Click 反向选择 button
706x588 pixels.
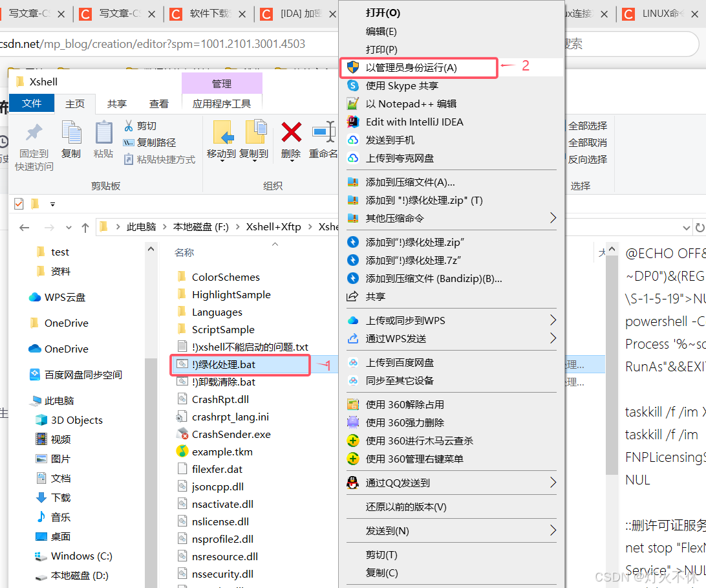586,160
